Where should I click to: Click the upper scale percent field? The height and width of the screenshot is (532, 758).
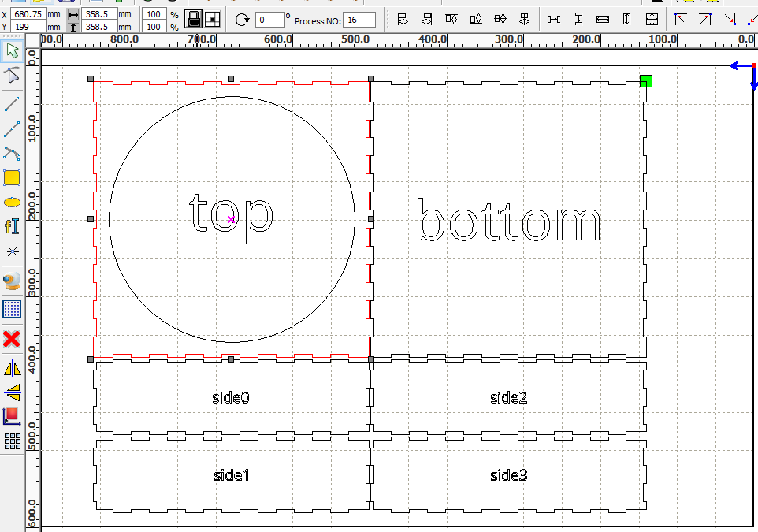(x=154, y=14)
